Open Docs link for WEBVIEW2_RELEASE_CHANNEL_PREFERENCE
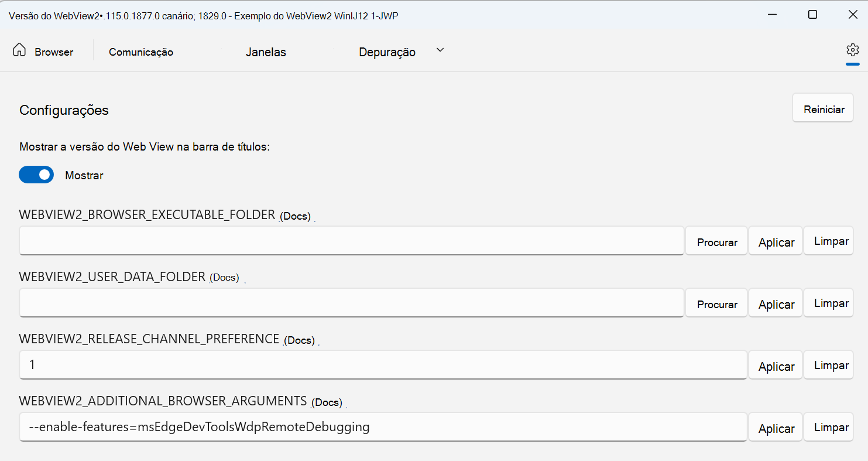This screenshot has width=868, height=461. tap(299, 340)
